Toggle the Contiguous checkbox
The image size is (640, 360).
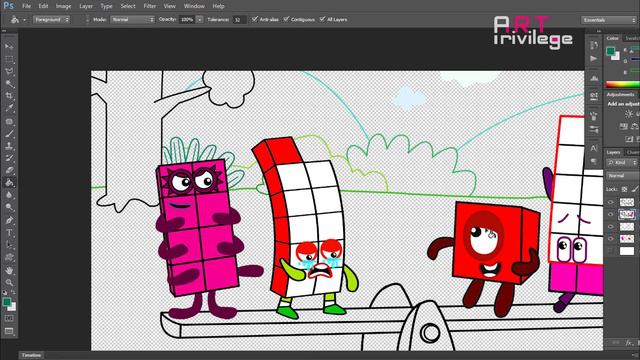[286, 19]
